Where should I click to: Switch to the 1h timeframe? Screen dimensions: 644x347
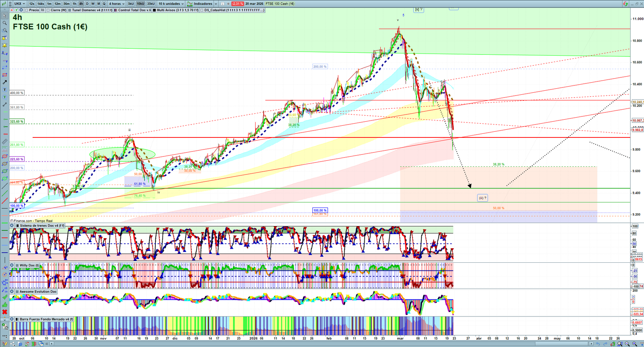pos(74,4)
